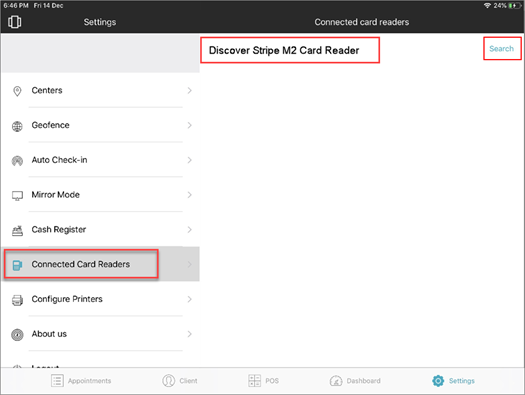Viewport: 525px width, 395px height.
Task: Select Connected Card Readers menu item
Action: click(x=100, y=264)
